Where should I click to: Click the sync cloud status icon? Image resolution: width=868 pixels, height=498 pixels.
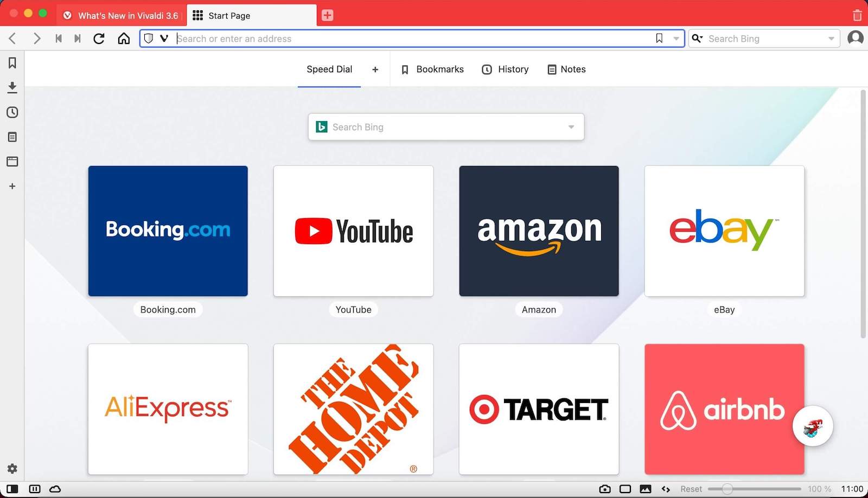[x=55, y=489]
